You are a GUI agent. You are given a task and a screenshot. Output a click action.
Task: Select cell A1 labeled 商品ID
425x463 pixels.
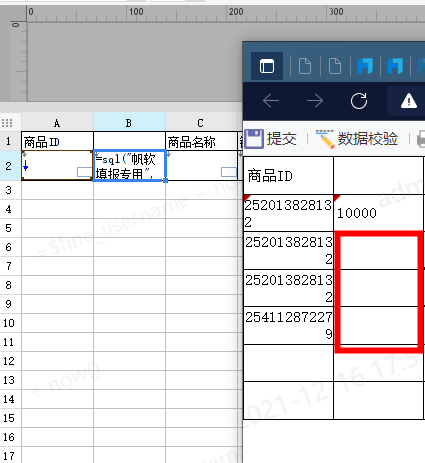click(x=57, y=141)
